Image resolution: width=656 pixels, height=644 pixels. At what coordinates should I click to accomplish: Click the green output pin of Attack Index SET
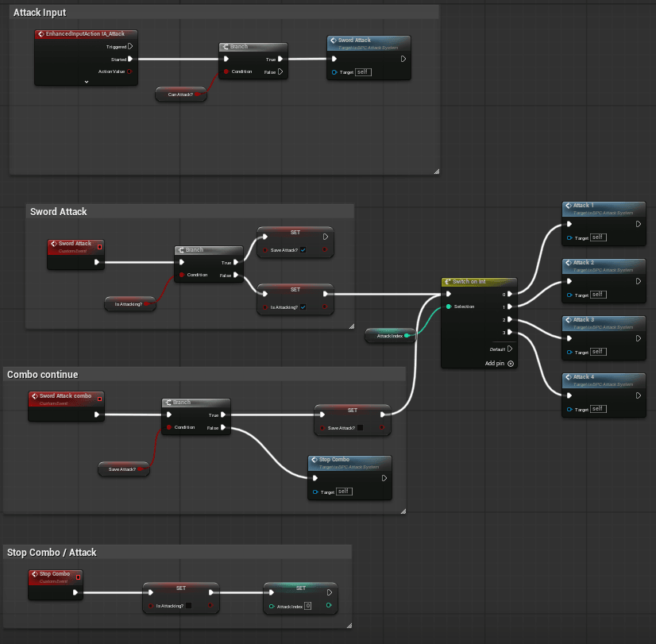click(329, 605)
